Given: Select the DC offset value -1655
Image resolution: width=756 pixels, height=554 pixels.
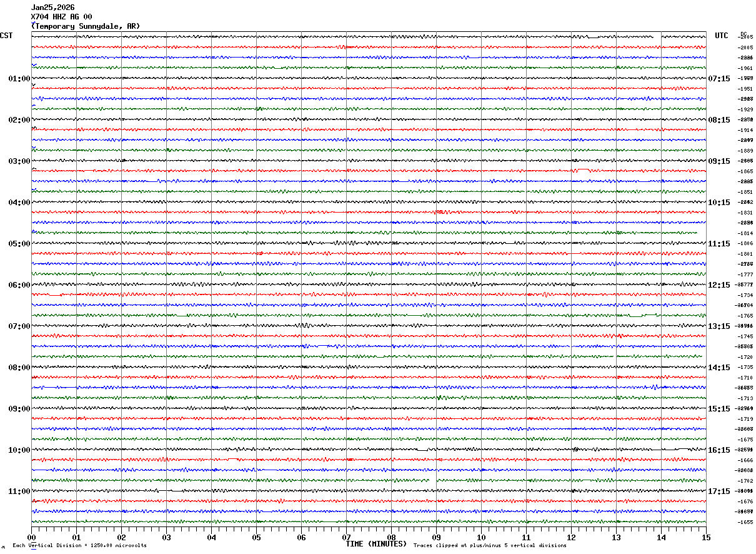Looking at the screenshot, I should pos(745,522).
